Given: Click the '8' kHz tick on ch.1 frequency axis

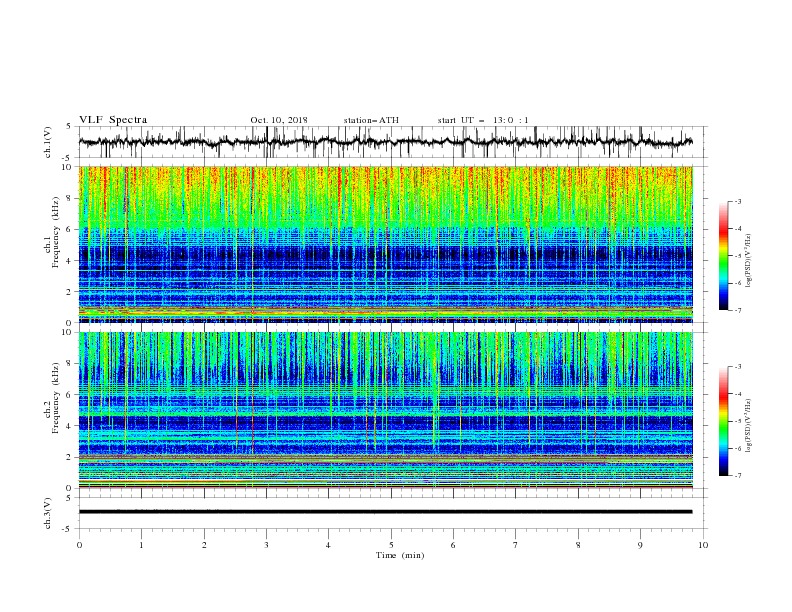Looking at the screenshot, I should click(70, 198).
